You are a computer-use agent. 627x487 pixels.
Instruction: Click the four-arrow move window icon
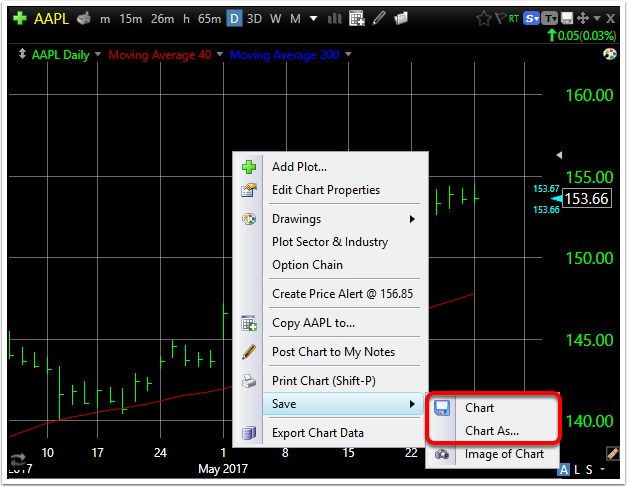point(583,18)
